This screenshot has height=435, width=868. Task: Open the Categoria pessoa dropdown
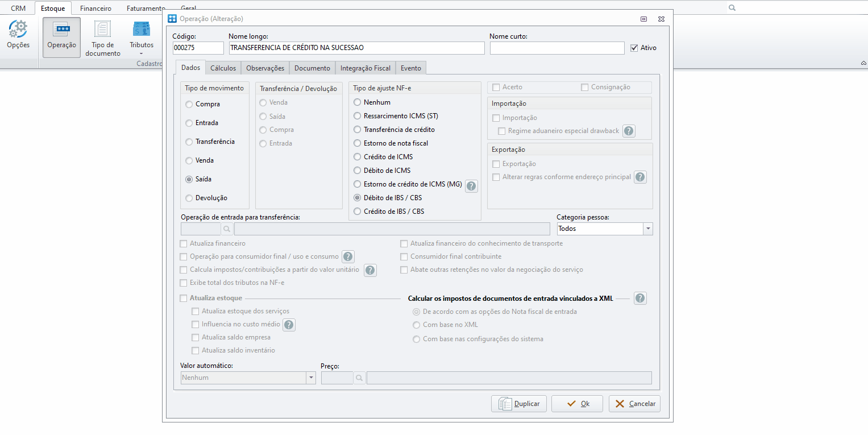point(648,229)
